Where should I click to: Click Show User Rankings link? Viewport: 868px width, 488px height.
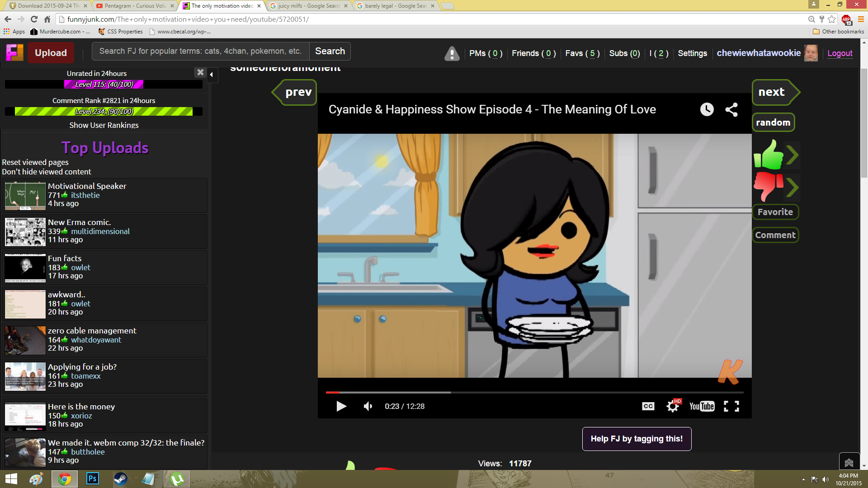click(104, 125)
